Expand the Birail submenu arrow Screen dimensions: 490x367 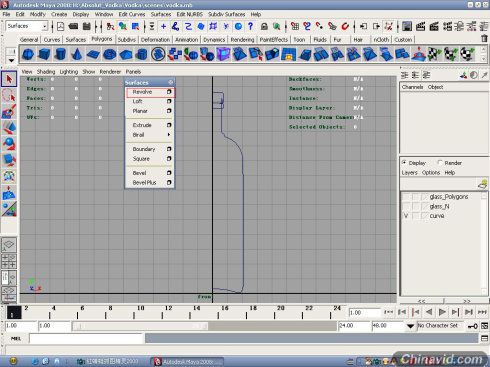(x=169, y=135)
